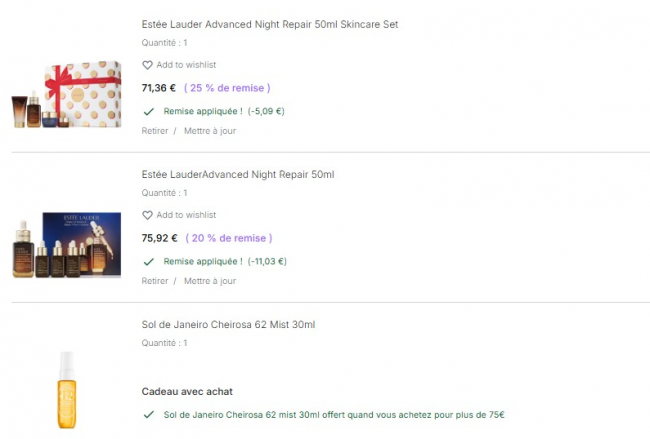This screenshot has height=439, width=650.
Task: Click Mettre à jour for Advanced Night Repair 50ml
Action: tap(210, 281)
